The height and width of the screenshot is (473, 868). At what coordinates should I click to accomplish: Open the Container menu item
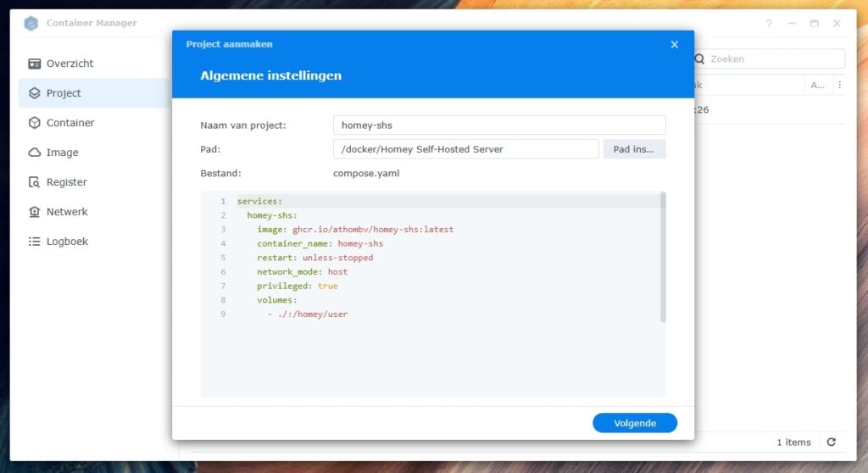[x=70, y=123]
